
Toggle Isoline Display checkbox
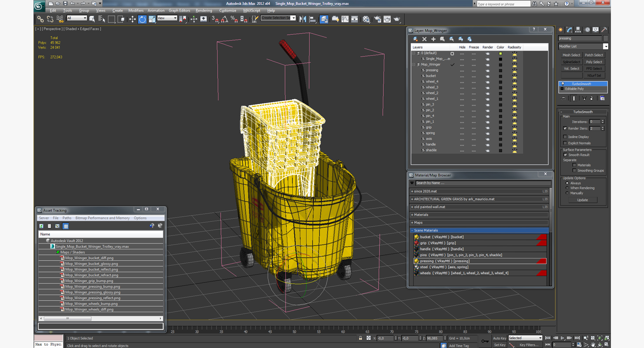click(x=565, y=137)
